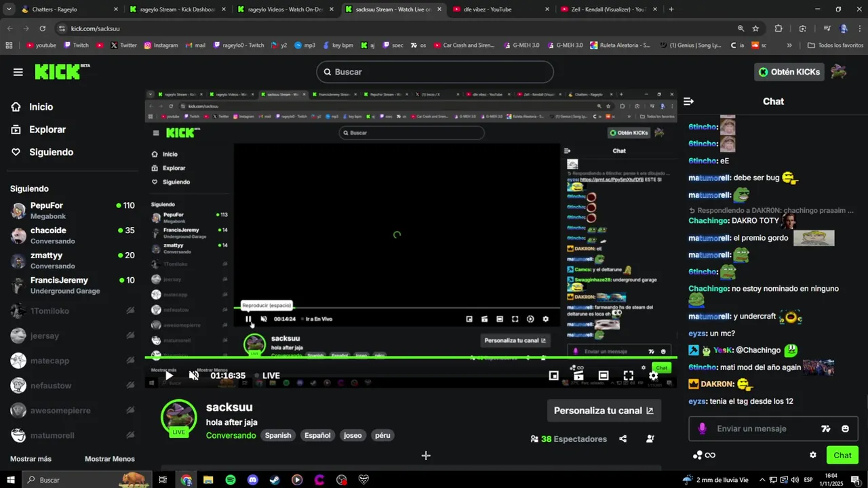Open Discord from Windows taskbar
The width and height of the screenshot is (868, 488).
253,480
